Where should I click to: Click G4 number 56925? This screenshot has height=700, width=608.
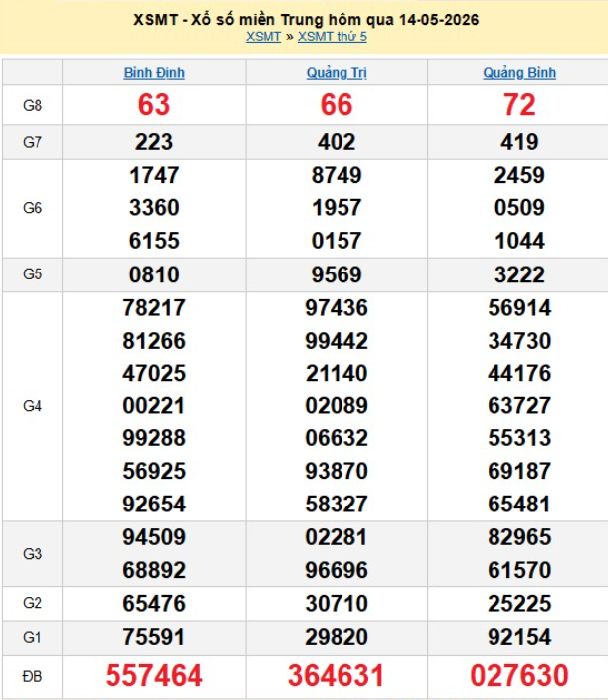(x=154, y=471)
